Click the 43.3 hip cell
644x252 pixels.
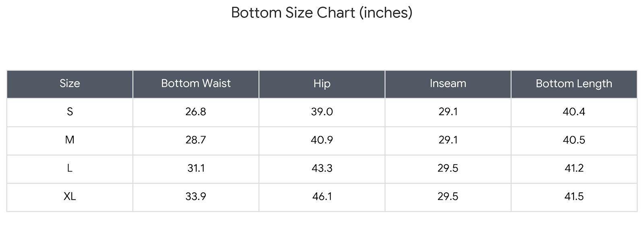322,168
